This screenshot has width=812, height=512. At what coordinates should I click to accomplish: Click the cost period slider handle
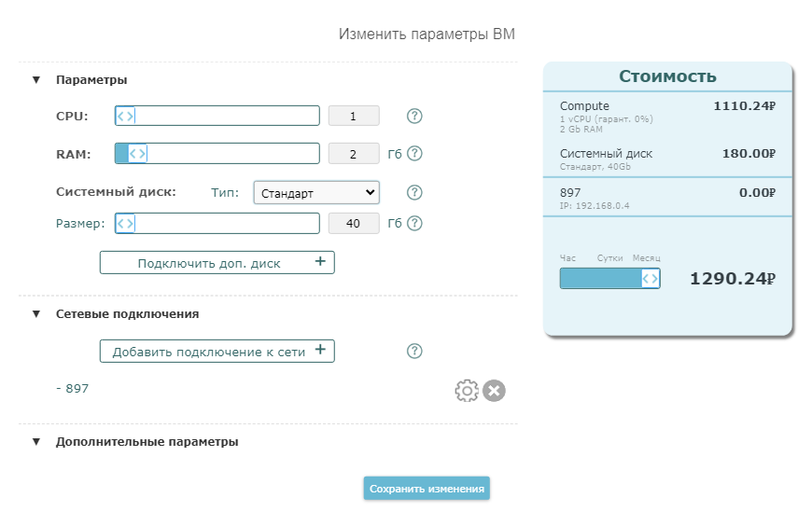pos(651,279)
